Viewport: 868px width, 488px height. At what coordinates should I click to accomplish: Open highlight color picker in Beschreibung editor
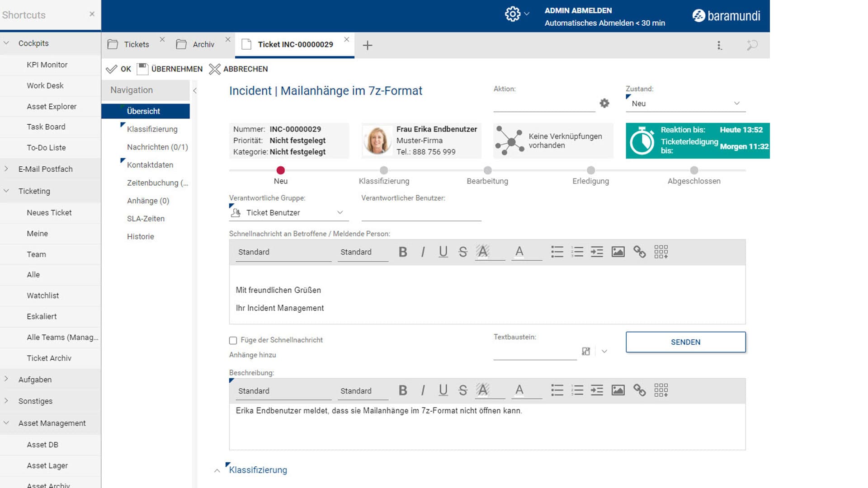point(490,390)
